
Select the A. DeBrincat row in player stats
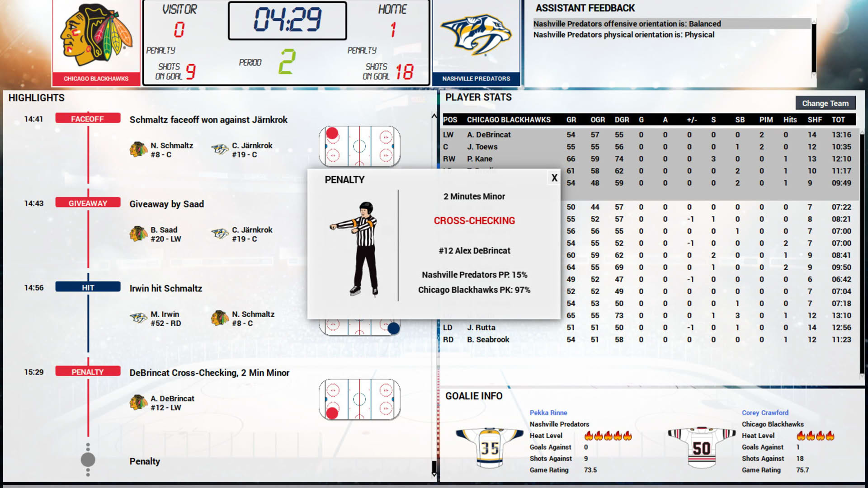[649, 135]
